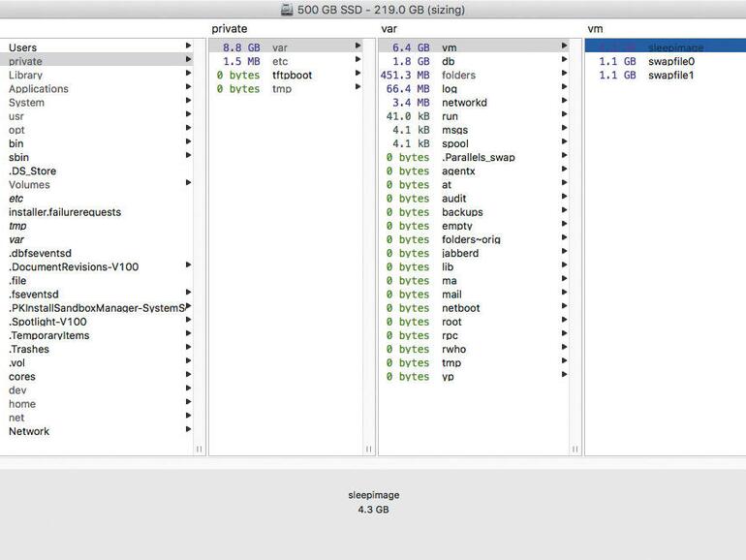Select the Network folder
The height and width of the screenshot is (560, 746).
point(97,431)
